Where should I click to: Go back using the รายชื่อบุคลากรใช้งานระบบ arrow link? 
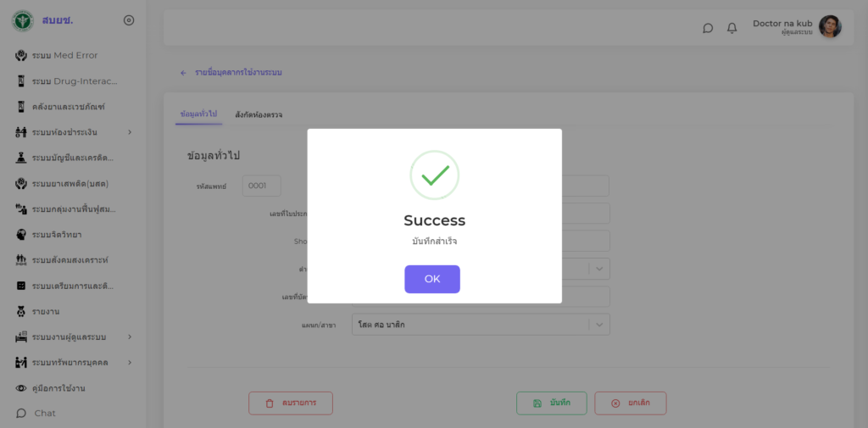point(183,73)
